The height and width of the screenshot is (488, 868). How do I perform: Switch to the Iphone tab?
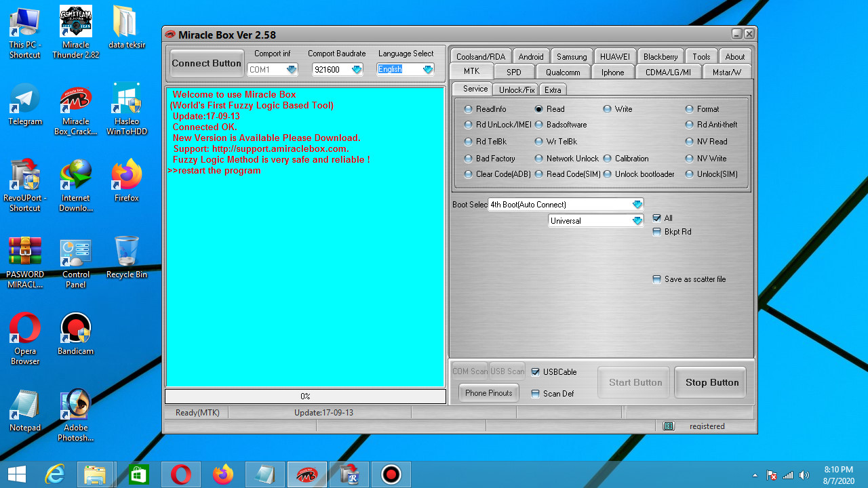click(x=612, y=72)
